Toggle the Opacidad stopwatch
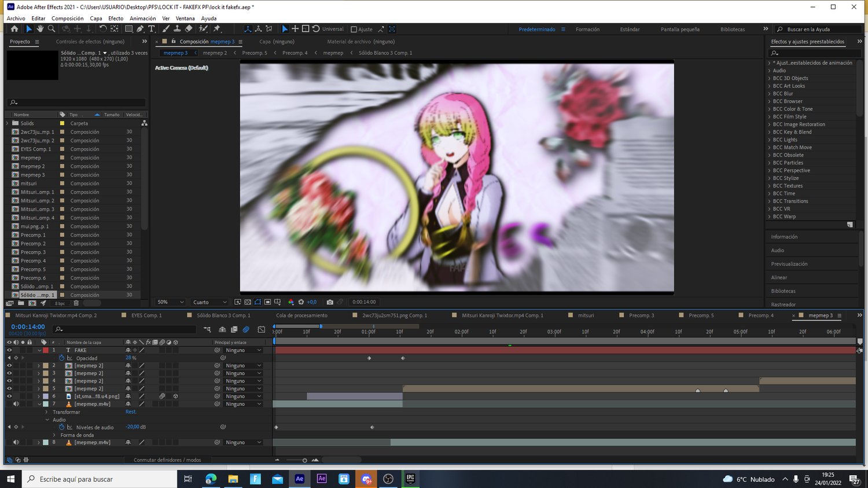868x488 pixels. [x=61, y=358]
